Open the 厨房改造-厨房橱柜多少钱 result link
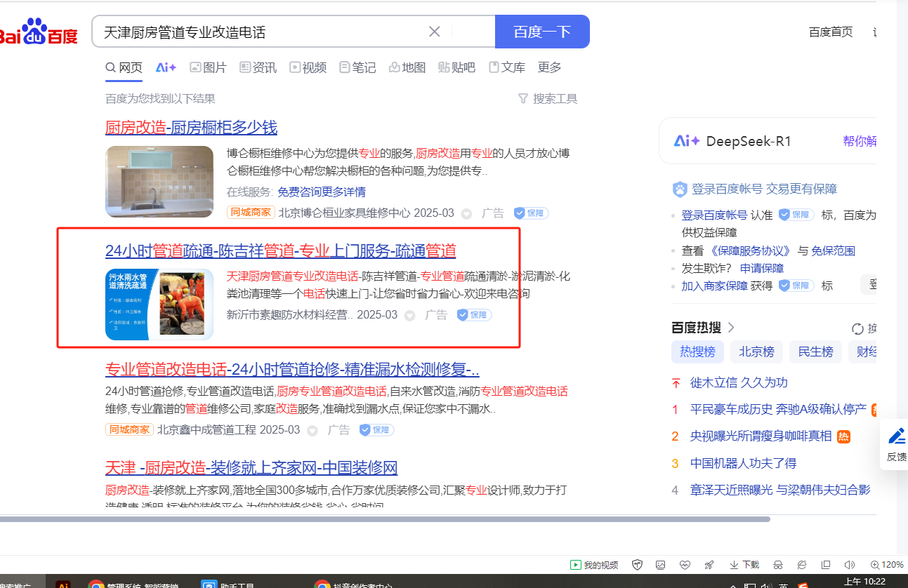This screenshot has height=588, width=908. click(191, 128)
